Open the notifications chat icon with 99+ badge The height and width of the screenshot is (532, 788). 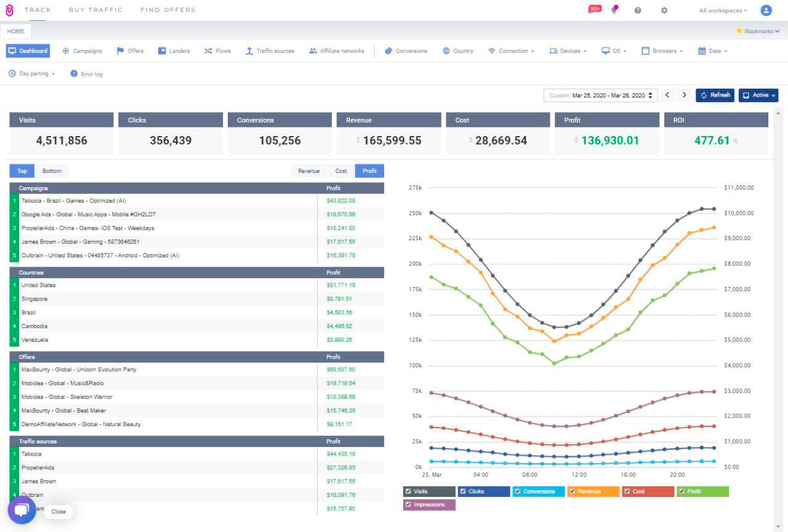(593, 10)
